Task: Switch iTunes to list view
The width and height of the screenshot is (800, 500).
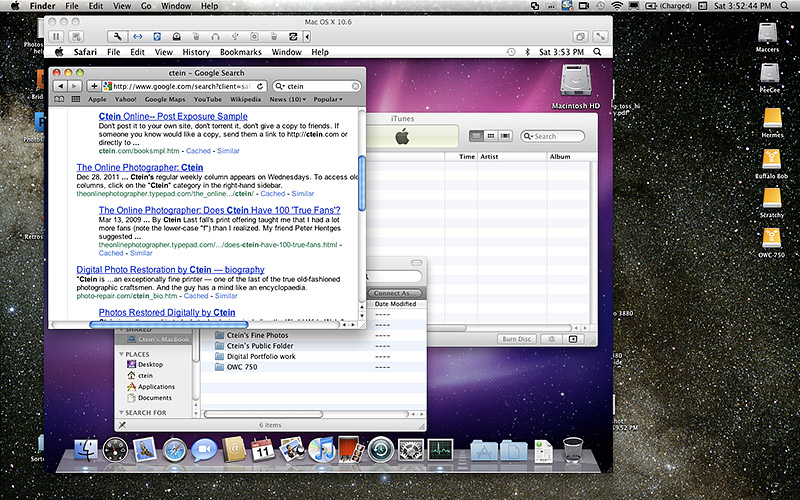Action: pos(475,136)
